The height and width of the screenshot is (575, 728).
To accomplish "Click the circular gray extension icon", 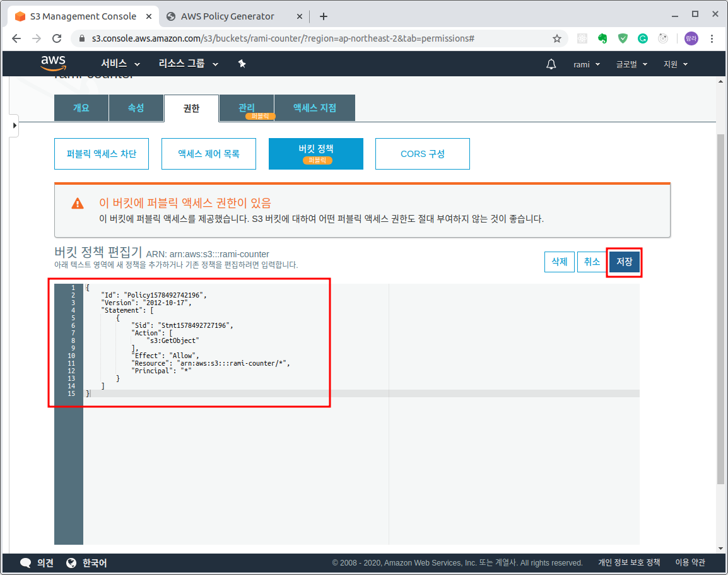I will (x=663, y=38).
